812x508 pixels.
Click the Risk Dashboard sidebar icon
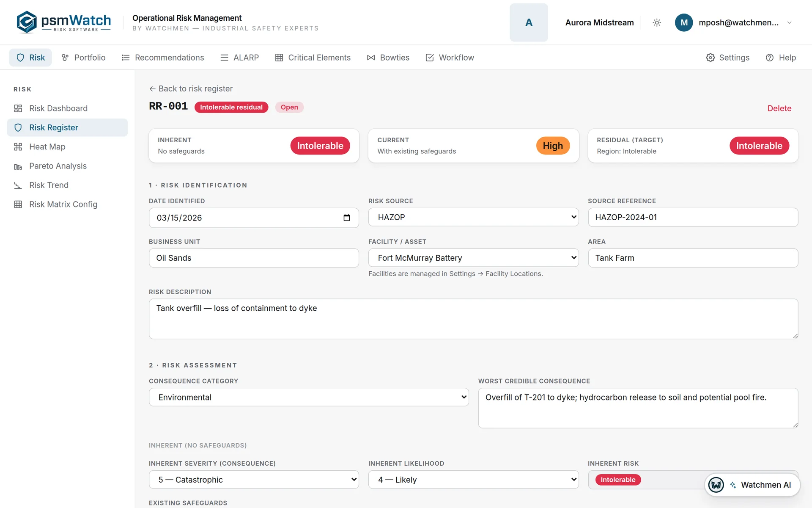point(18,108)
